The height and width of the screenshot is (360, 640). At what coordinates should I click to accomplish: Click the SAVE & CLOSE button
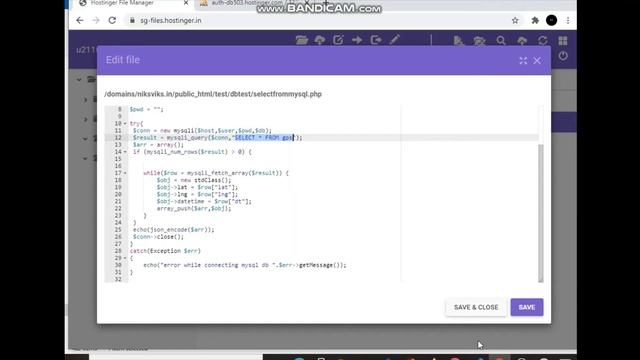476,307
